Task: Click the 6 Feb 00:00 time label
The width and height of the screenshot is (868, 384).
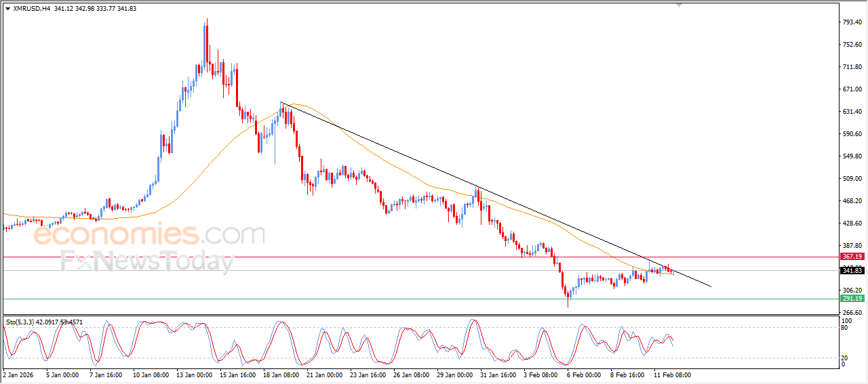Action: coord(585,374)
